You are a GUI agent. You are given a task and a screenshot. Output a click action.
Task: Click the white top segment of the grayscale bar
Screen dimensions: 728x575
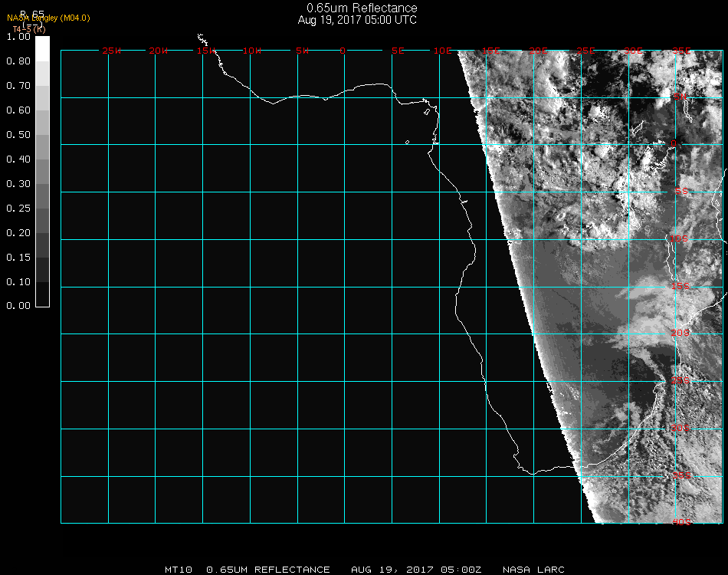click(x=42, y=49)
